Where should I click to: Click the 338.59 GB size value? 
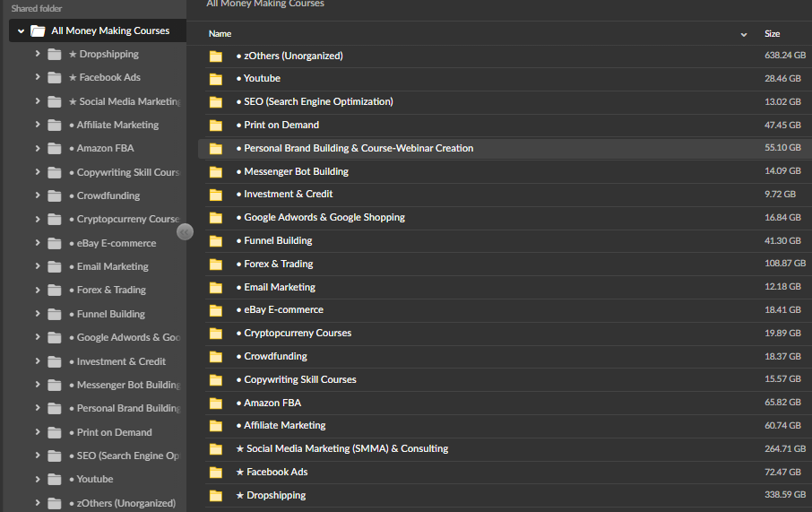(785, 494)
